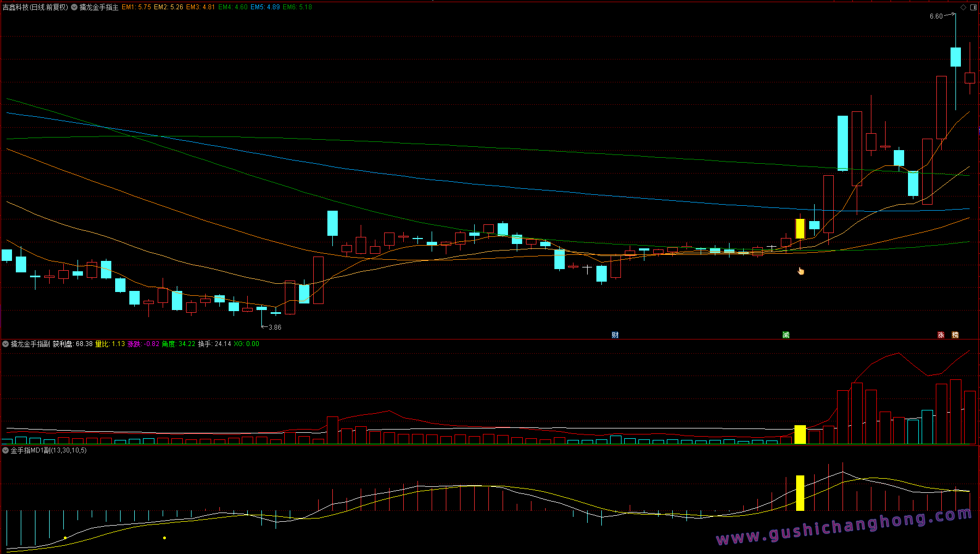This screenshot has height=554, width=980.
Task: Click the yellow volume bar in the sub-chart
Action: [800, 434]
